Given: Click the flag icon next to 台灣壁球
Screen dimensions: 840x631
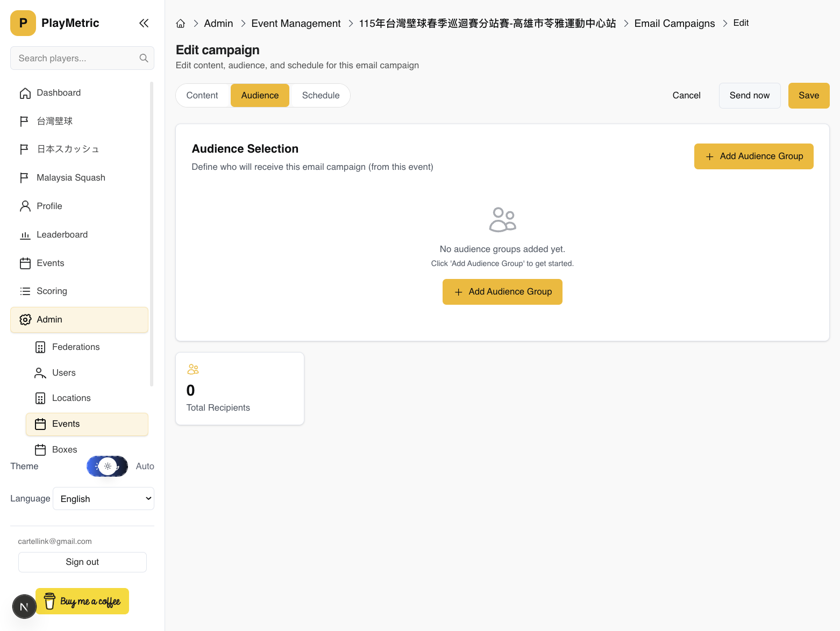Looking at the screenshot, I should coord(24,121).
